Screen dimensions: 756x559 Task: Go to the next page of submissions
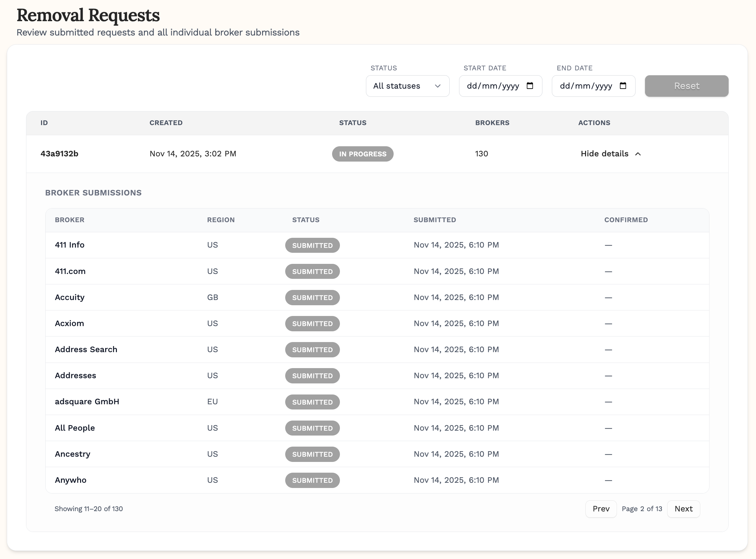click(x=683, y=509)
